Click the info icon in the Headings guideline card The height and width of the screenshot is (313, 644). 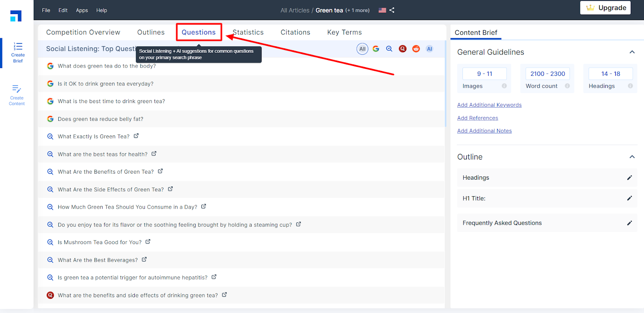coord(630,86)
